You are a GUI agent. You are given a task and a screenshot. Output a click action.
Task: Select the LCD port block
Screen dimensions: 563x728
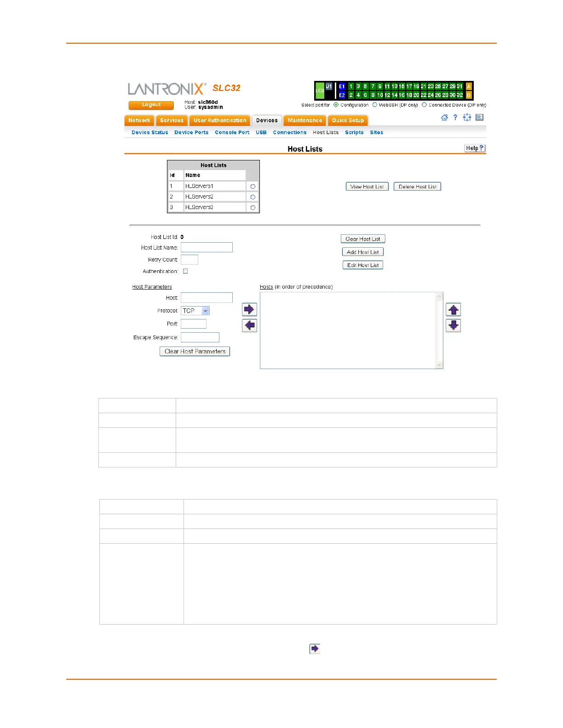coord(320,91)
